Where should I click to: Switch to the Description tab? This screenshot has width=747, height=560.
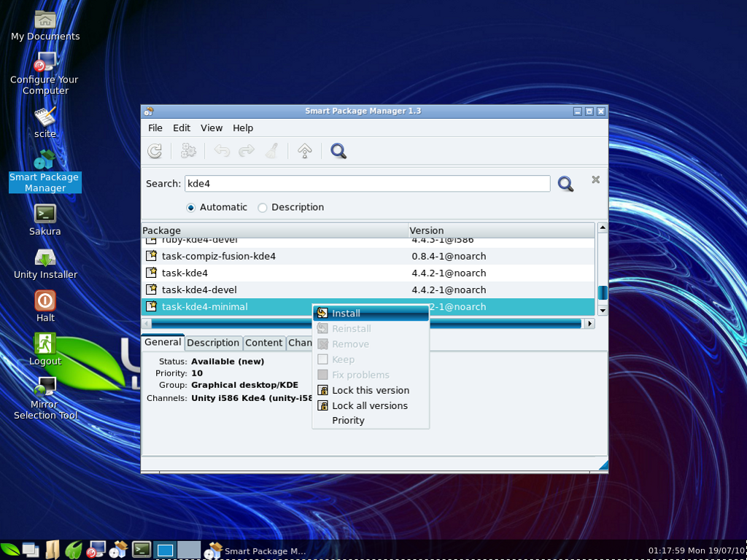pyautogui.click(x=213, y=343)
